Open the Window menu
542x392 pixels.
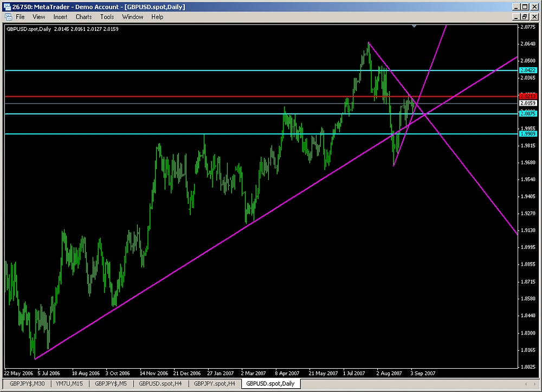click(132, 17)
